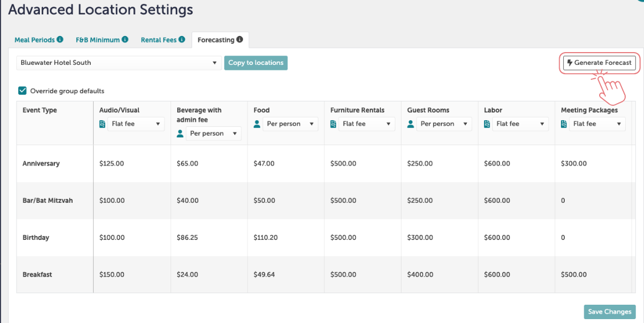Switch to Meal Periods tab
The width and height of the screenshot is (644, 323).
pyautogui.click(x=34, y=40)
